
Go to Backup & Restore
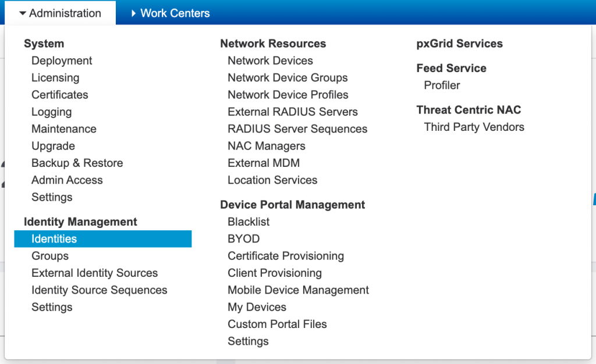77,163
